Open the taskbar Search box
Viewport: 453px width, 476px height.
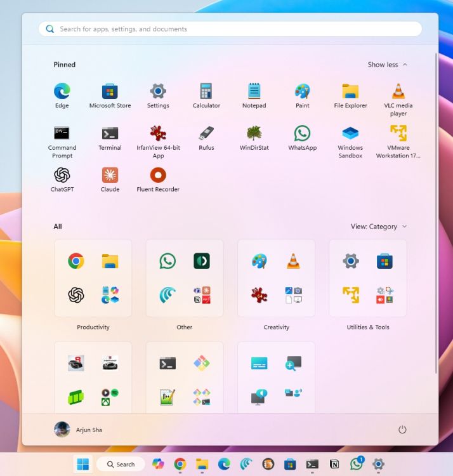tap(121, 464)
